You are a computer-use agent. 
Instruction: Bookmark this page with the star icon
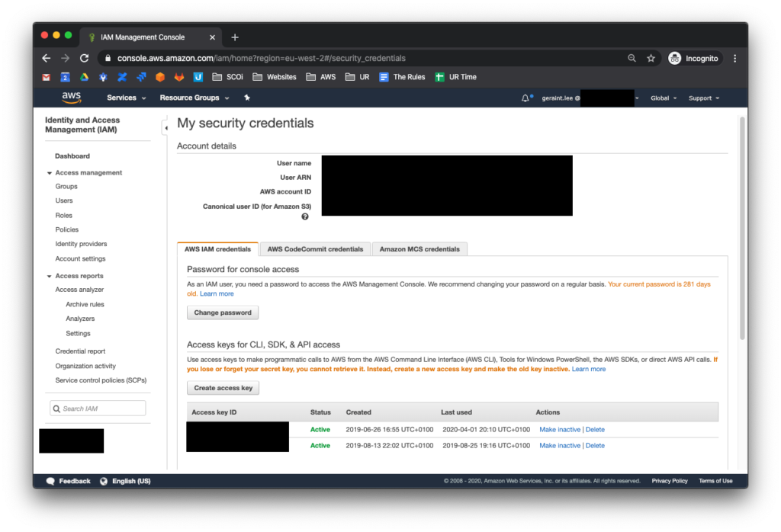651,58
